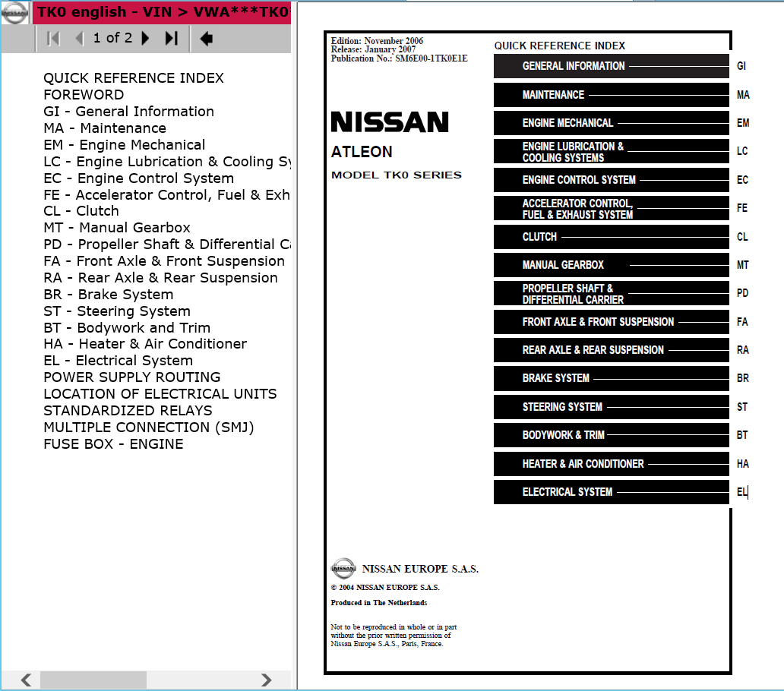
Task: Click PROPELLER SHAFT & DIFFERENTIAL CARRIER bar
Action: coord(611,293)
